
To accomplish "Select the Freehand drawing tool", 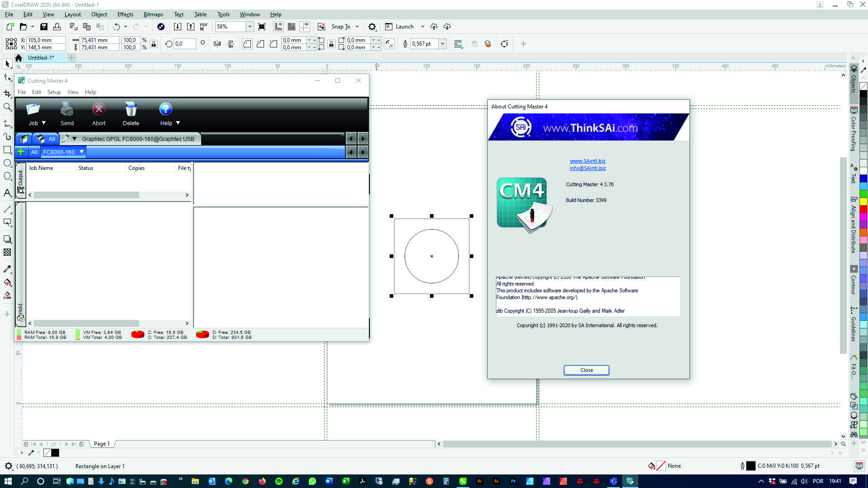I will click(7, 123).
